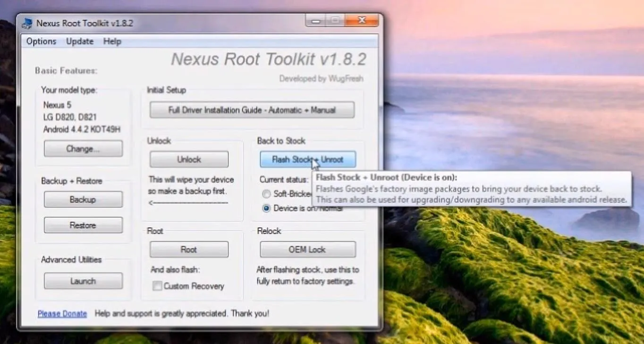Minimize the Nexus Root Toolkit window

(316, 20)
